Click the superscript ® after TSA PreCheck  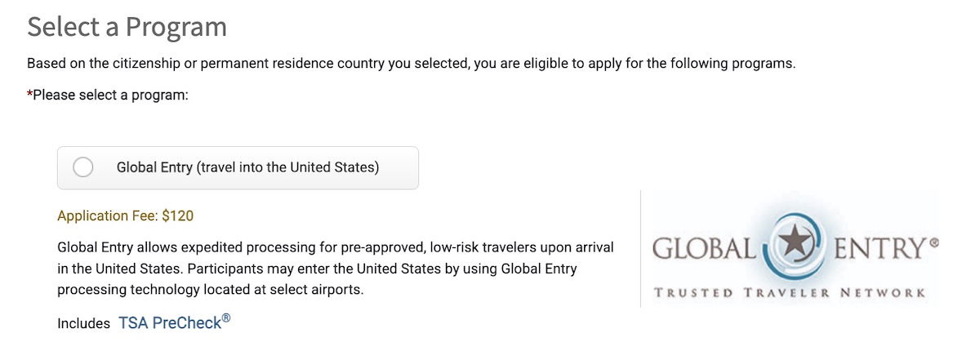pyautogui.click(x=226, y=318)
